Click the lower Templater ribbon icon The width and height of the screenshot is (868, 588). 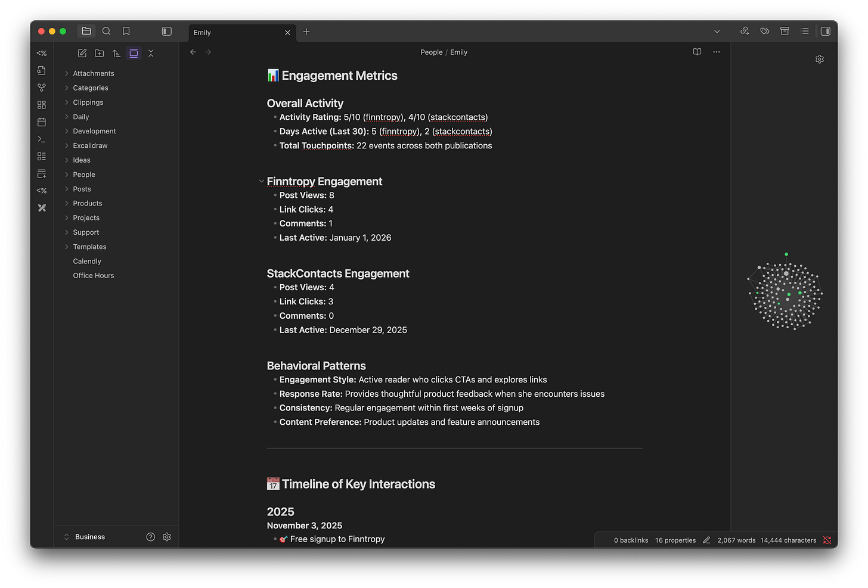pos(42,191)
